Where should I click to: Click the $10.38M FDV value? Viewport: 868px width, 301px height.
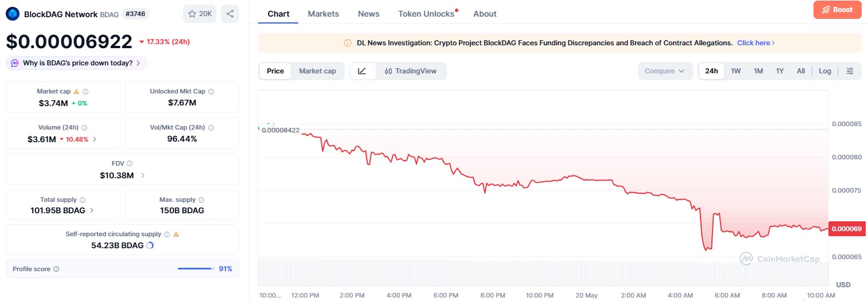point(116,175)
